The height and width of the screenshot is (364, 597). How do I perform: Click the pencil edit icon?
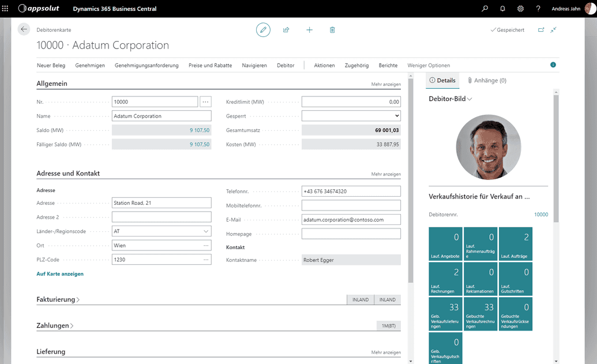pos(263,29)
